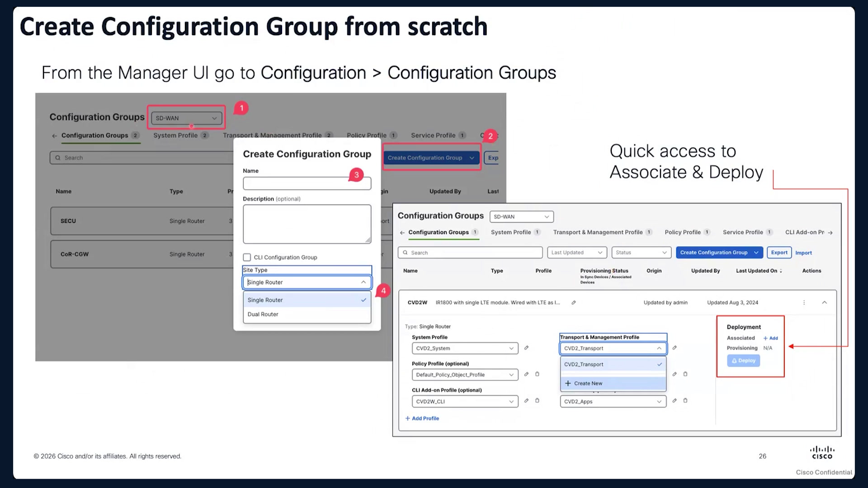Click the Add link next to Associated
Image resolution: width=868 pixels, height=488 pixels.
click(x=771, y=338)
